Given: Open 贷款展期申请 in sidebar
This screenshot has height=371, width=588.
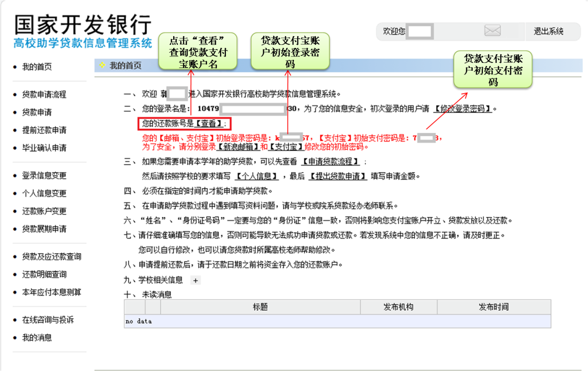Looking at the screenshot, I should coord(44,229).
